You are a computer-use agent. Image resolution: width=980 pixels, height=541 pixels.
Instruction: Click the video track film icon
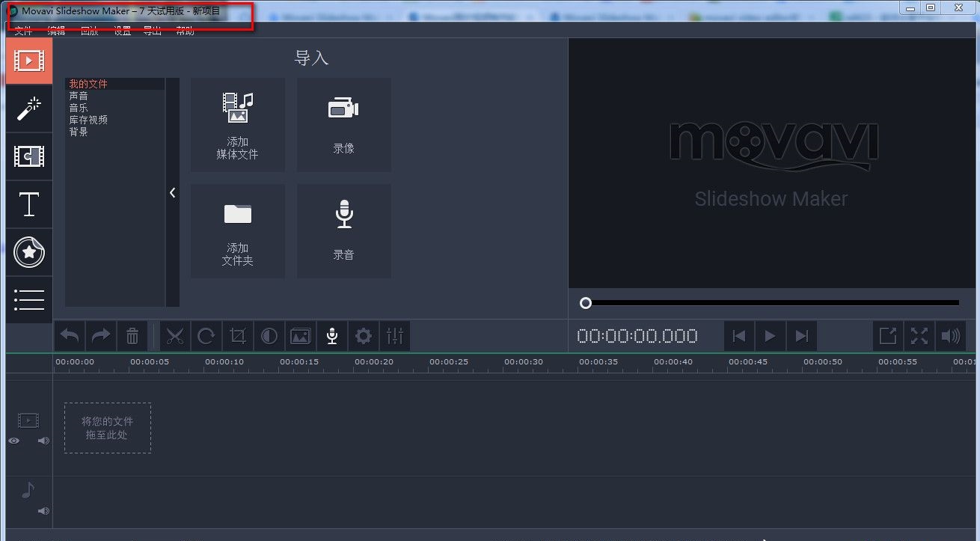coord(28,421)
